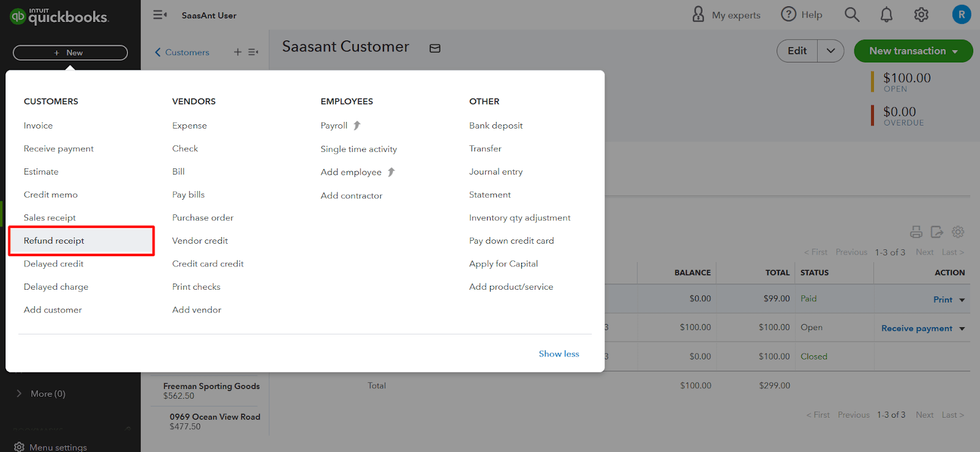The height and width of the screenshot is (452, 980).
Task: Choose Estimate from Customers column
Action: 41,172
